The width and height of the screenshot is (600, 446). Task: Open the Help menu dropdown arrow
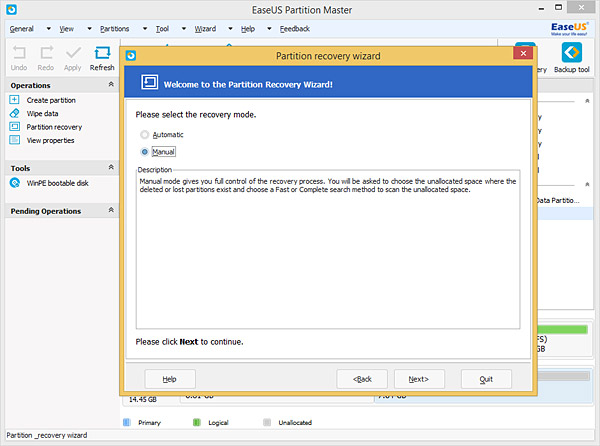269,28
